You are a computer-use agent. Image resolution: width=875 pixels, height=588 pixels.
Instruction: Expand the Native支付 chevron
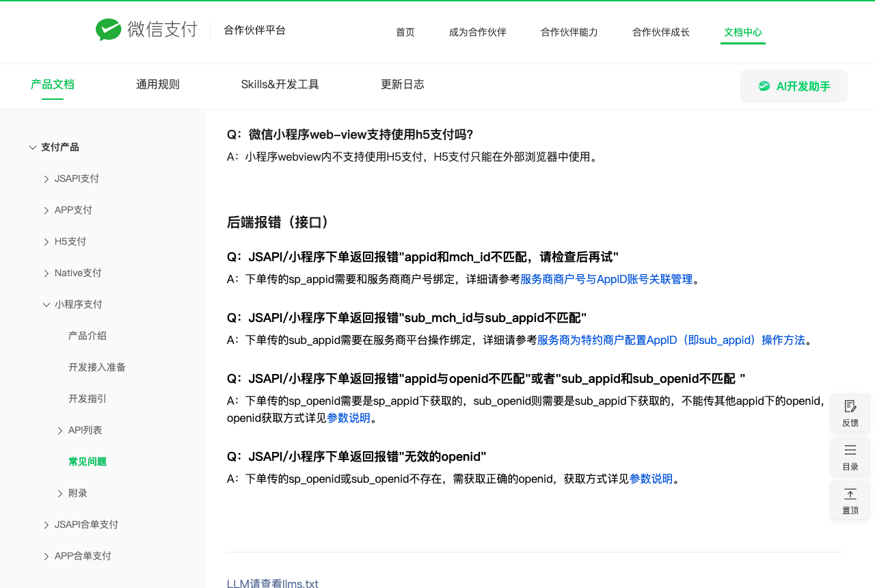(x=46, y=273)
